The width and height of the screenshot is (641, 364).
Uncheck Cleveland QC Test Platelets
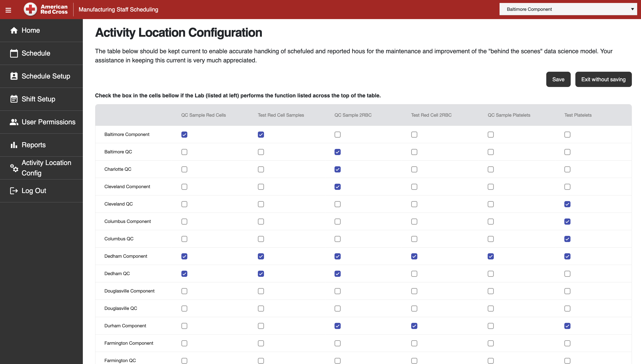tap(568, 204)
